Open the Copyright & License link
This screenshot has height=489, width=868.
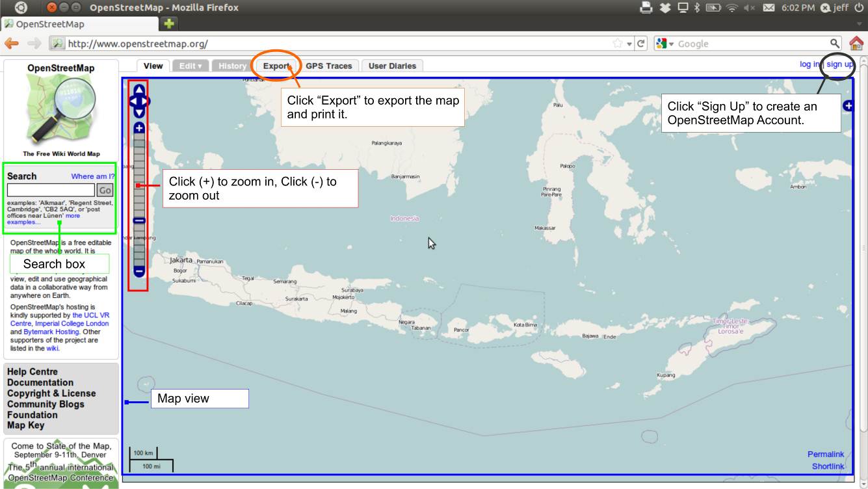pos(51,393)
